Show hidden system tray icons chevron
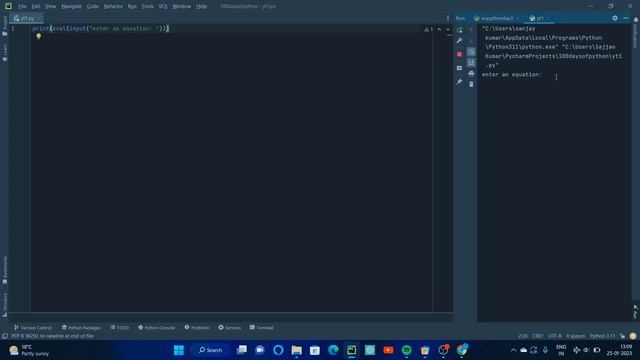 513,350
